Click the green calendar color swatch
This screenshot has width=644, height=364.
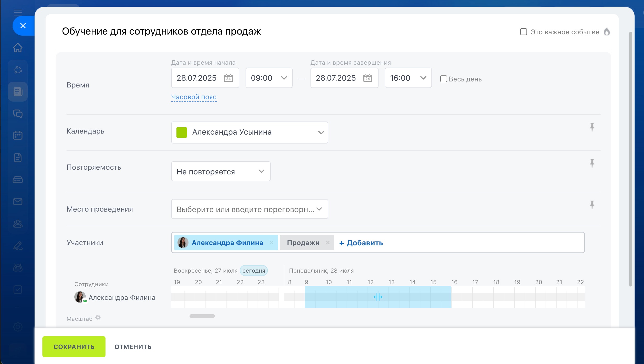pyautogui.click(x=182, y=132)
